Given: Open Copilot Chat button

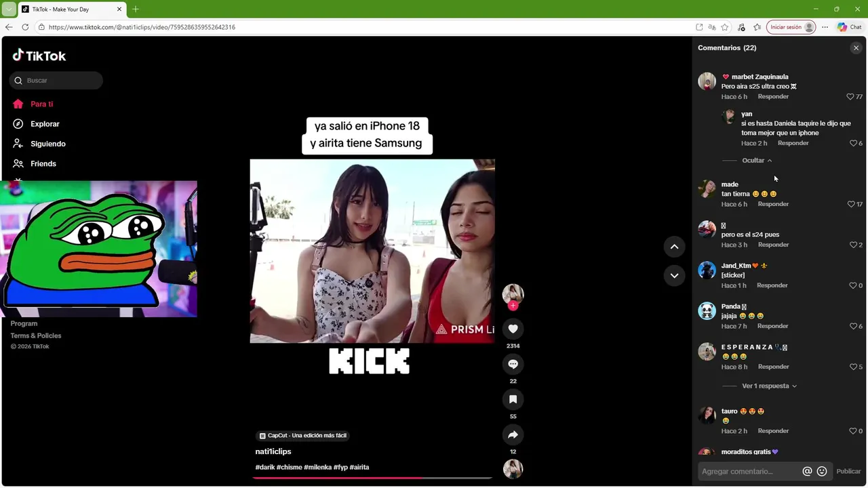Looking at the screenshot, I should pos(849,27).
